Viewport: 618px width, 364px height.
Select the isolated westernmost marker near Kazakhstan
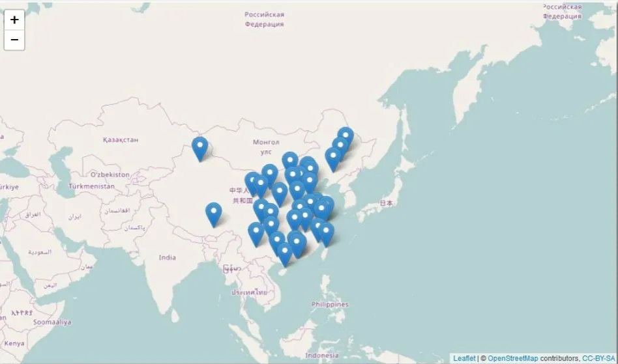pyautogui.click(x=200, y=148)
